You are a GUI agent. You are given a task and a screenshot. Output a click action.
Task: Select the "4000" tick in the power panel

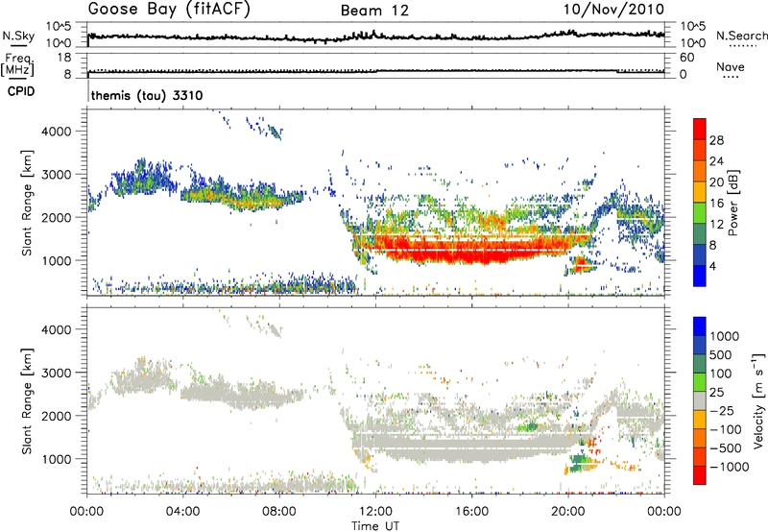point(56,132)
